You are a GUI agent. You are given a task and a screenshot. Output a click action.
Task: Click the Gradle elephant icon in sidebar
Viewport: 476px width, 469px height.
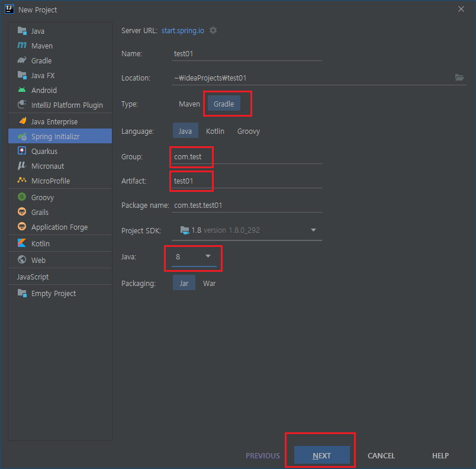[x=22, y=60]
